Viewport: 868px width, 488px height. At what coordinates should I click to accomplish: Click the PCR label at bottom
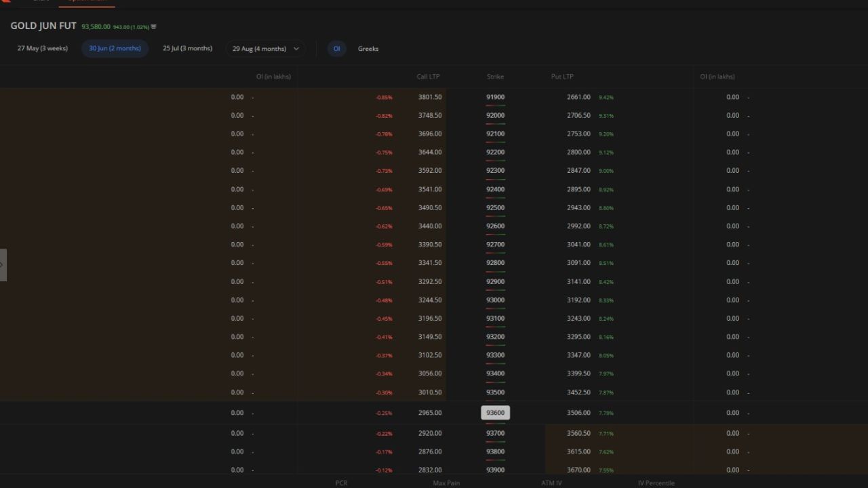point(341,483)
